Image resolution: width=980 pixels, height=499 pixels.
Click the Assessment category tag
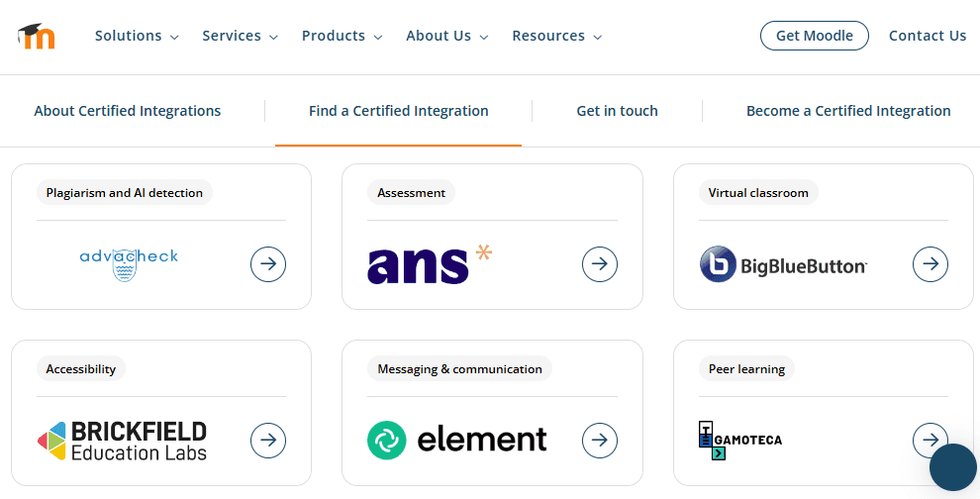[x=411, y=193]
